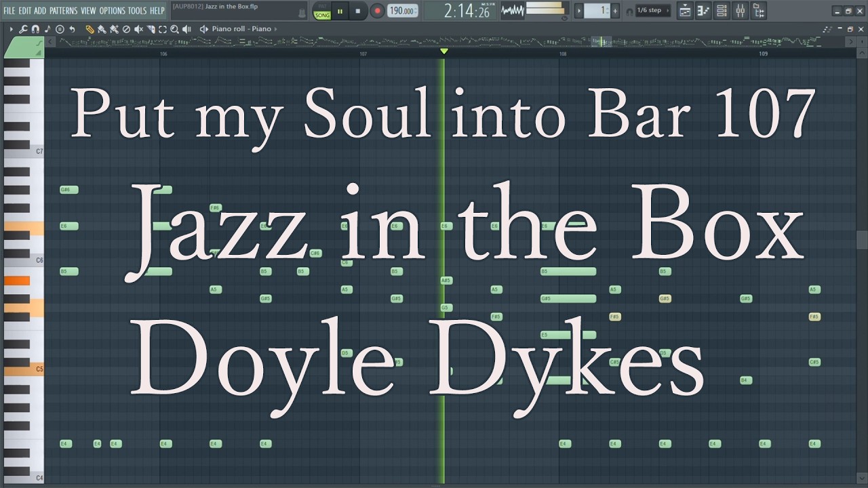Click the oscilloscope waveform display
The height and width of the screenshot is (488, 868).
click(x=512, y=11)
